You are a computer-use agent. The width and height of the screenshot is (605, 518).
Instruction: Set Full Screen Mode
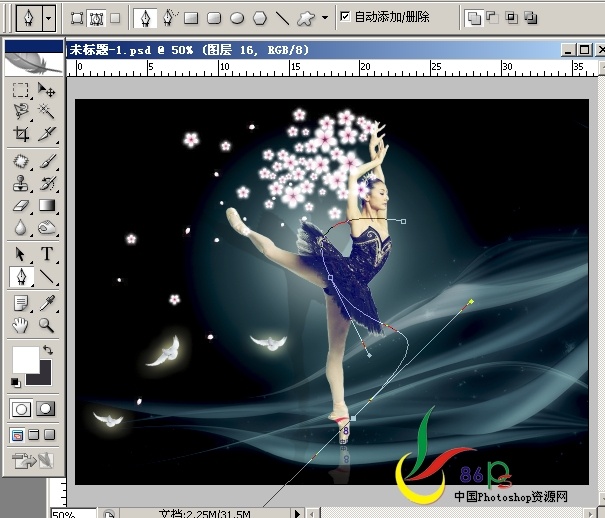tap(49, 435)
